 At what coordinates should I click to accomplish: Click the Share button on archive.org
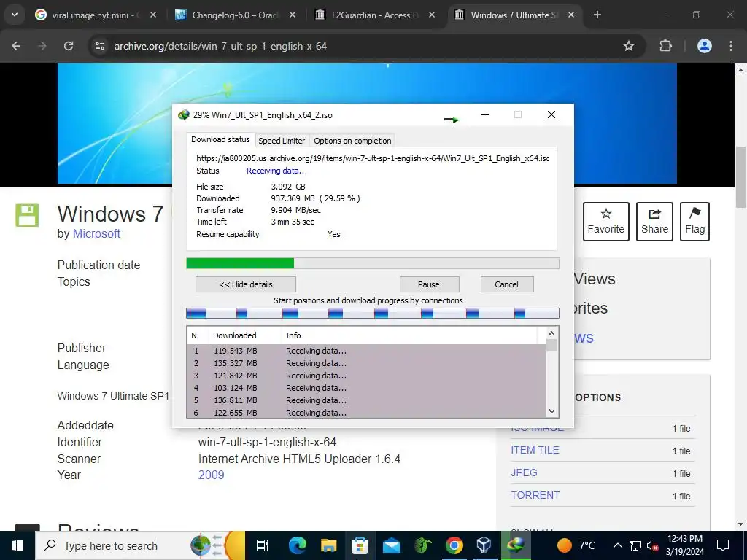click(654, 222)
